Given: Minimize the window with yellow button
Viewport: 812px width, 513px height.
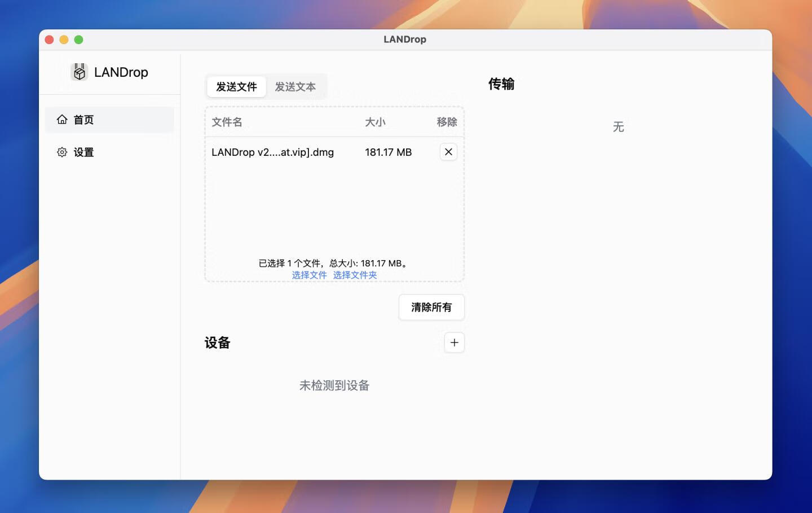Looking at the screenshot, I should pos(64,40).
